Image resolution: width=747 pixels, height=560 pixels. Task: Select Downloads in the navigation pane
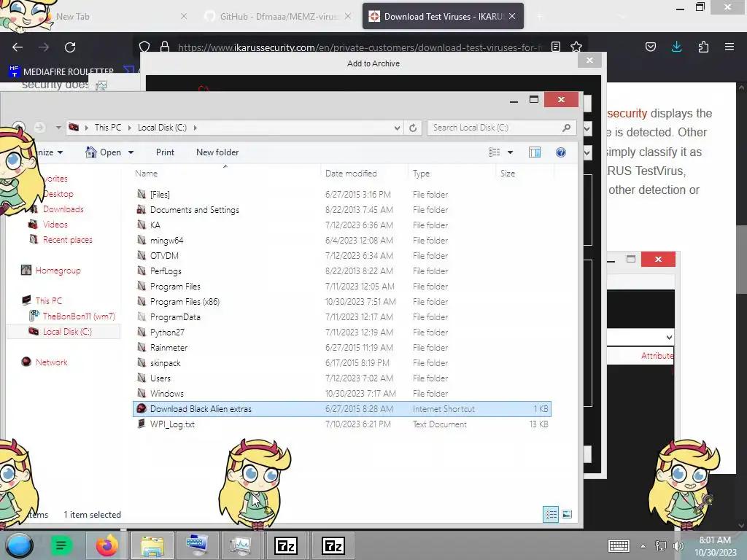point(63,209)
